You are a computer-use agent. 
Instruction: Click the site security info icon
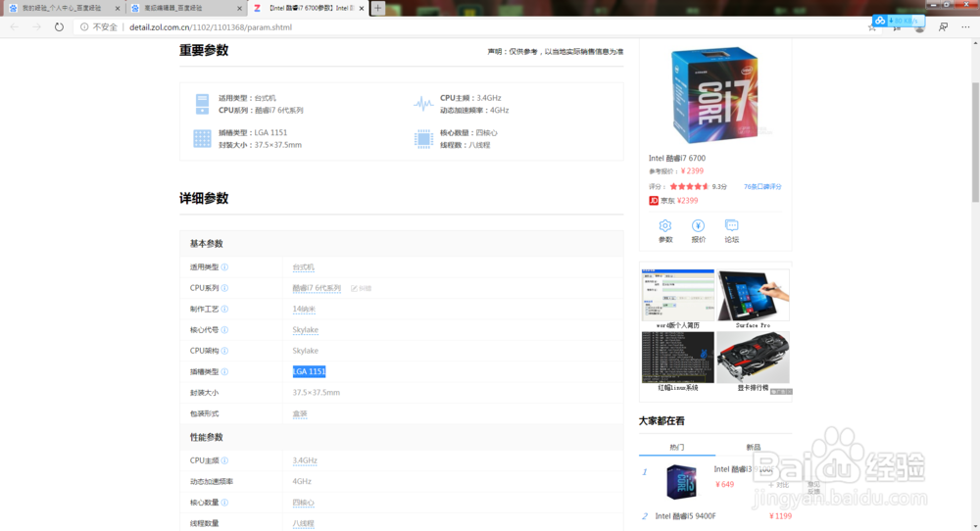coord(84,26)
